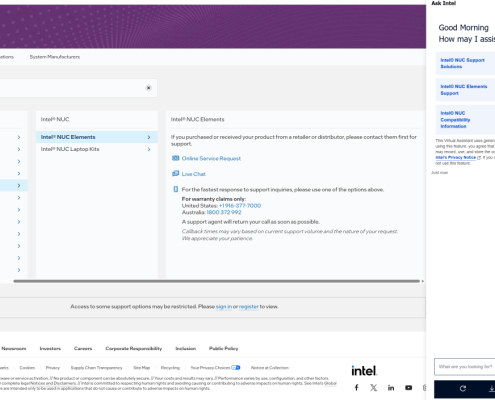
Task: Open Careers in the footer
Action: pyautogui.click(x=83, y=349)
